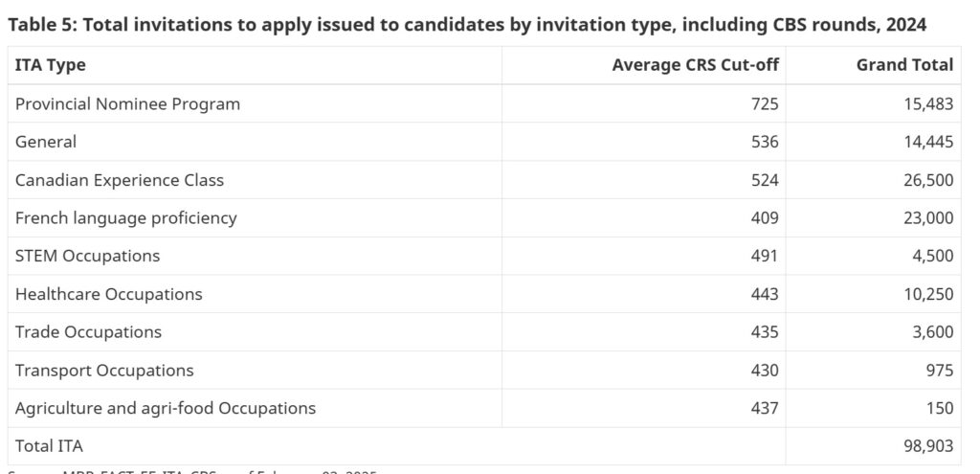The width and height of the screenshot is (980, 474).
Task: Click the ITA Type column header
Action: (x=50, y=65)
